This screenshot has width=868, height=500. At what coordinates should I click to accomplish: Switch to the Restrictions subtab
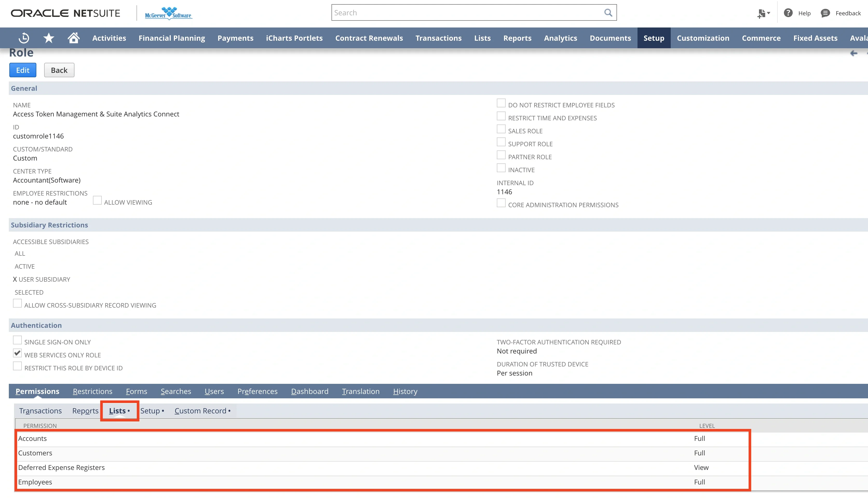(92, 391)
